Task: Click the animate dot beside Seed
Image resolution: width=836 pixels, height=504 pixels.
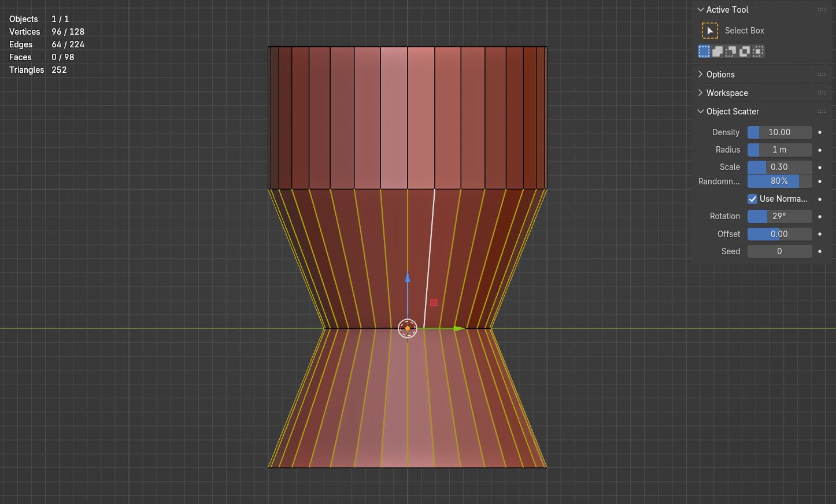Action: tap(819, 251)
